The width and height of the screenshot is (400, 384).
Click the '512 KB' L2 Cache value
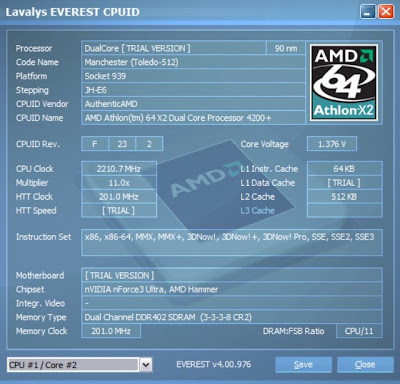click(344, 197)
